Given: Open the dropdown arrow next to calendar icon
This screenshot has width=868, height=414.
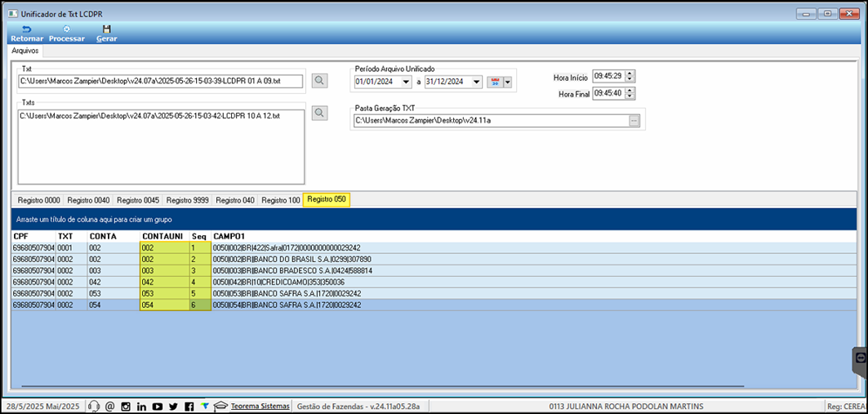Looking at the screenshot, I should click(x=506, y=82).
